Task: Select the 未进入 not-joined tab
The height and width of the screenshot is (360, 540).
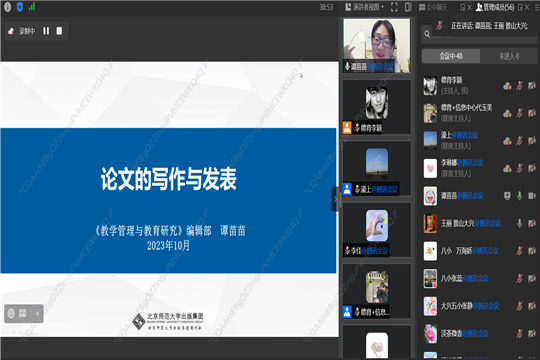Action: point(509,56)
